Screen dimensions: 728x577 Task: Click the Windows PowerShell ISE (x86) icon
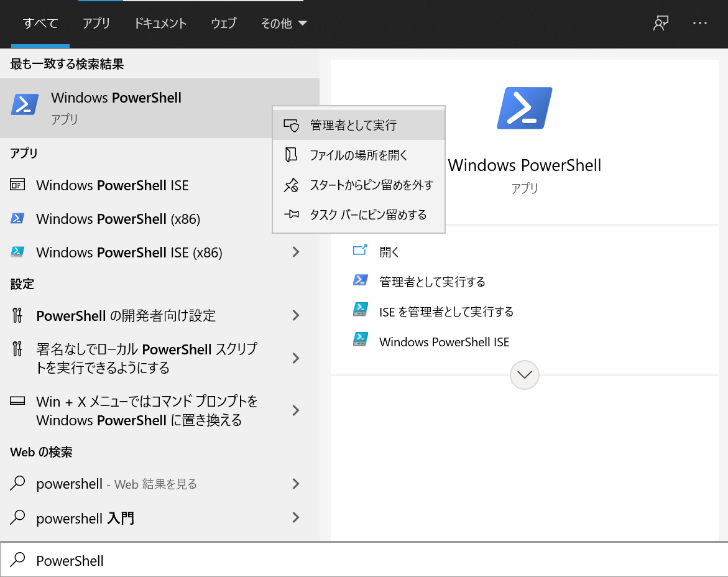[x=17, y=252]
